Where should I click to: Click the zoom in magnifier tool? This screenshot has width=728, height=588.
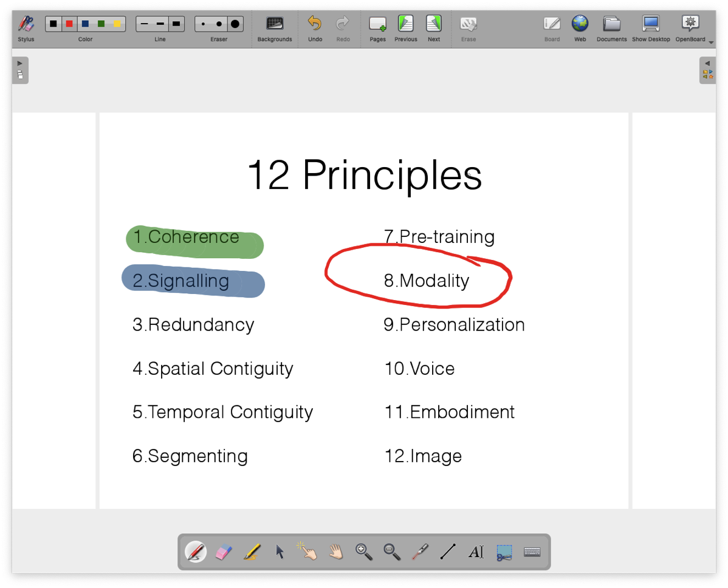click(x=364, y=552)
